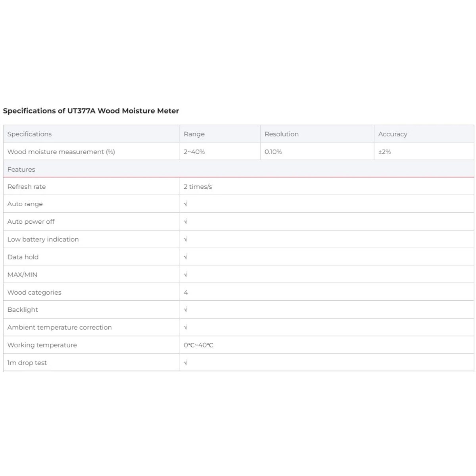Click the Features section row
Image resolution: width=476 pixels, height=476 pixels.
coord(238,169)
